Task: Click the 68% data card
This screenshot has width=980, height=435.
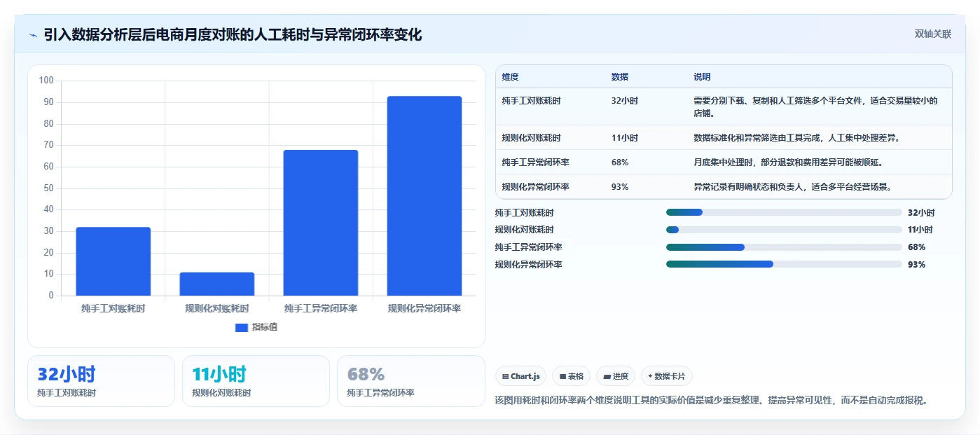Action: (410, 381)
